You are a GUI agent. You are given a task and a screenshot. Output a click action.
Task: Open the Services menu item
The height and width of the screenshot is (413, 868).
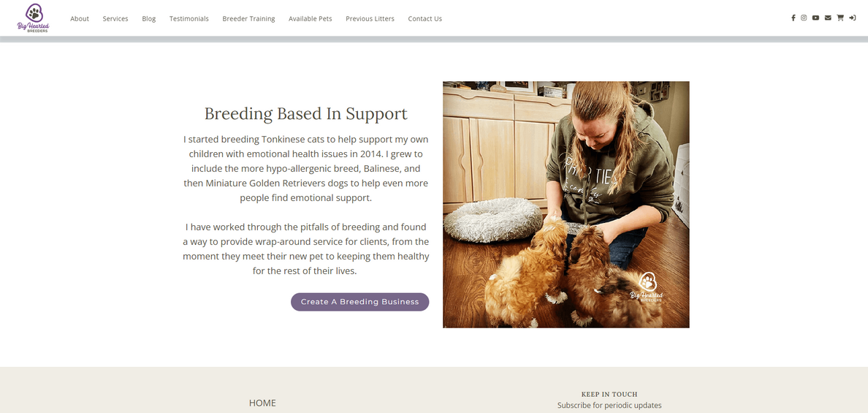coord(115,19)
